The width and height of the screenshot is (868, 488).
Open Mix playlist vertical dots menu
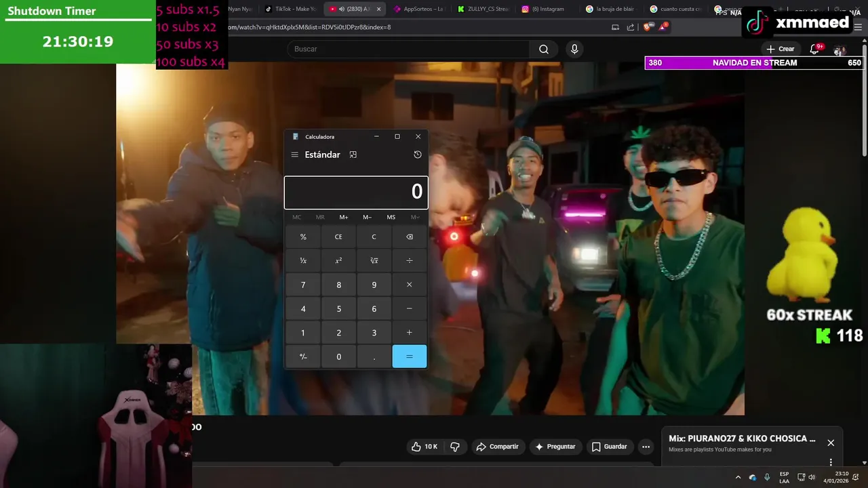831,462
